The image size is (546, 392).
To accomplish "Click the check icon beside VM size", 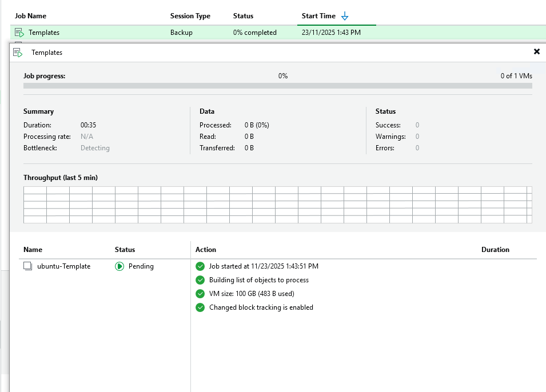I will (200, 294).
